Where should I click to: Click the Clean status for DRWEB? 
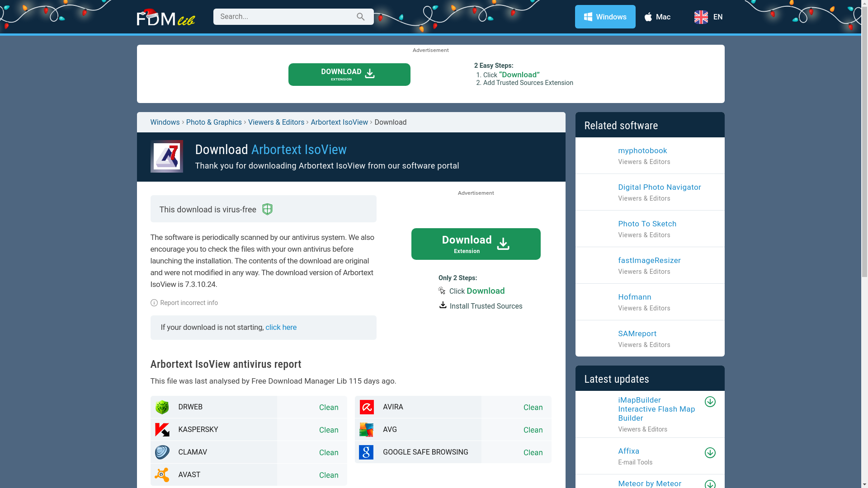click(329, 408)
